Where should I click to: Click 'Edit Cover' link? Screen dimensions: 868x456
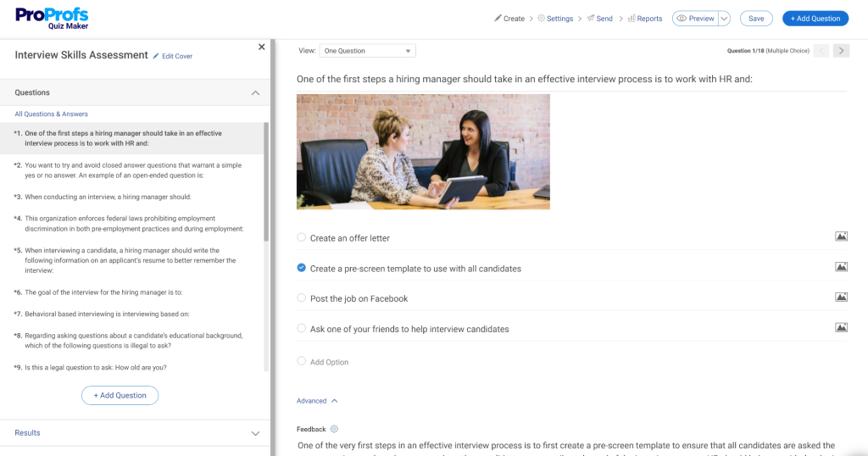click(x=173, y=56)
